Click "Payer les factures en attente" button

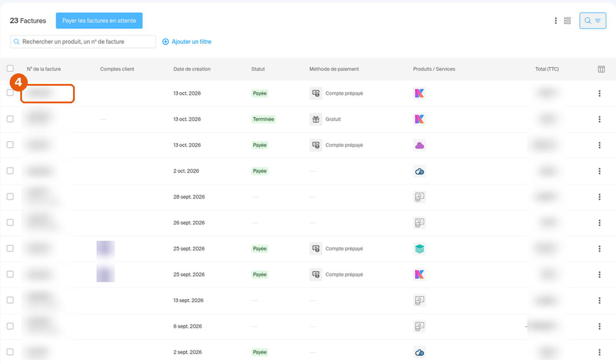(x=99, y=21)
